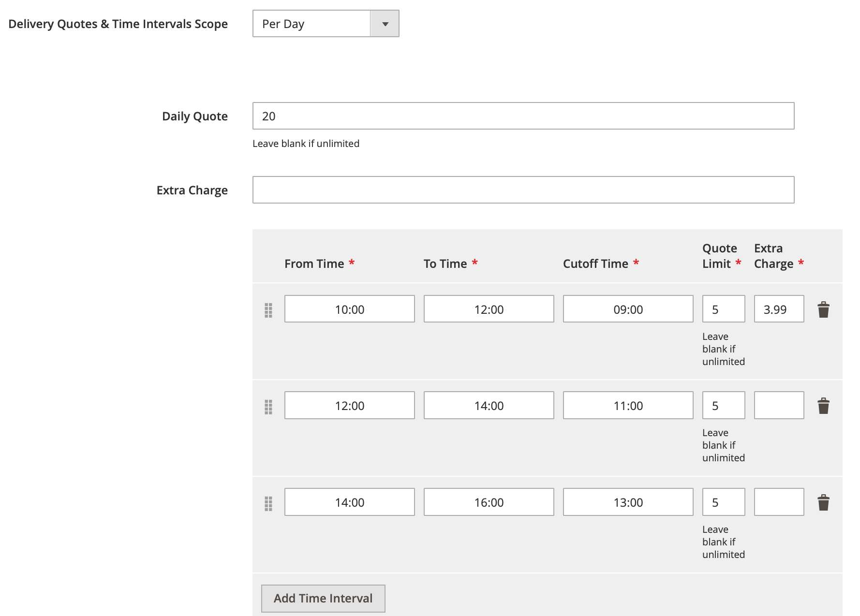Edit the Cutoff Time field showing 11:00

coord(628,405)
